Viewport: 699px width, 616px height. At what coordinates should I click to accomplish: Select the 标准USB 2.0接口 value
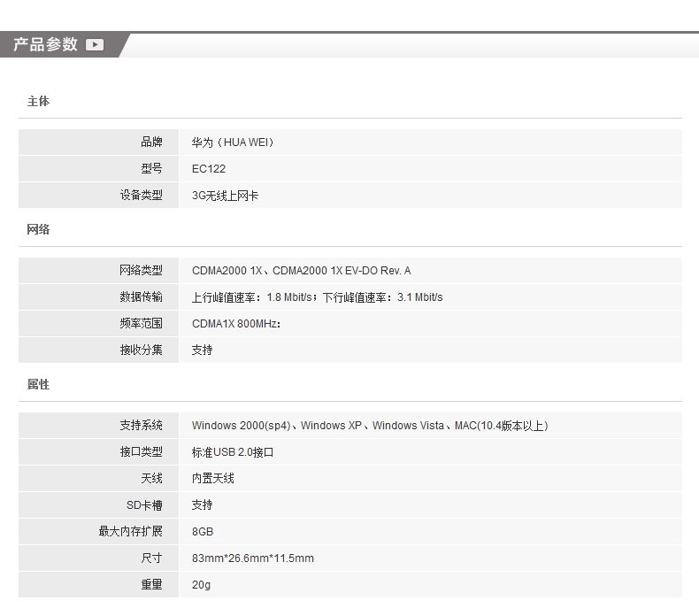[x=233, y=452]
